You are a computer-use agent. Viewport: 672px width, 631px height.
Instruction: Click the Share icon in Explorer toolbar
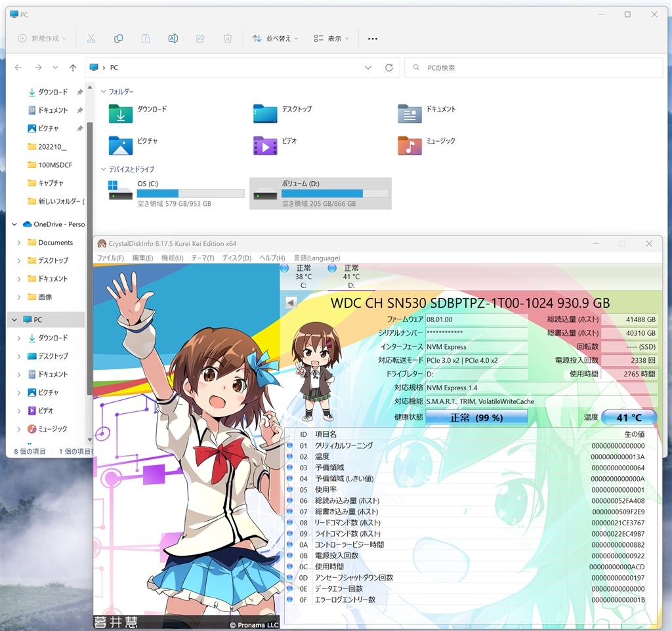click(x=200, y=39)
